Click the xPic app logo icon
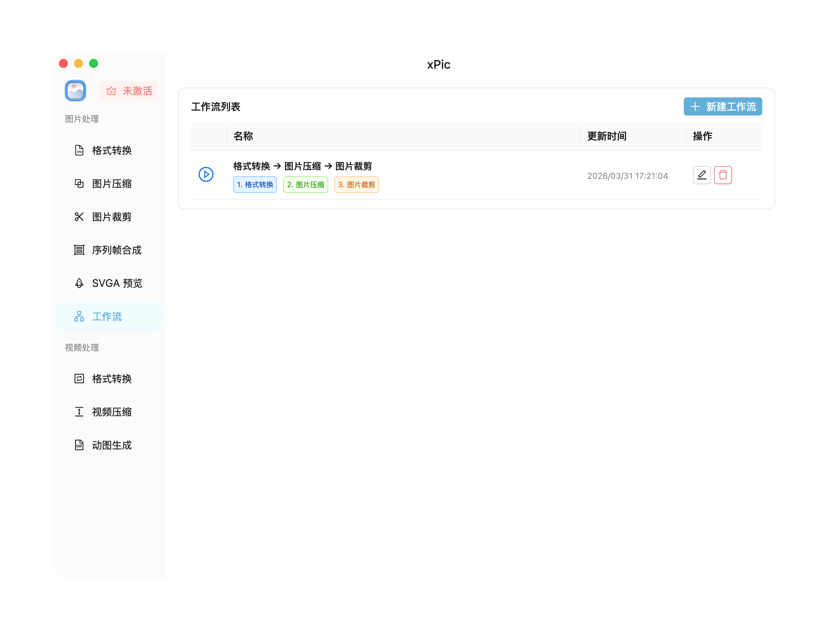The image size is (840, 631). click(75, 91)
